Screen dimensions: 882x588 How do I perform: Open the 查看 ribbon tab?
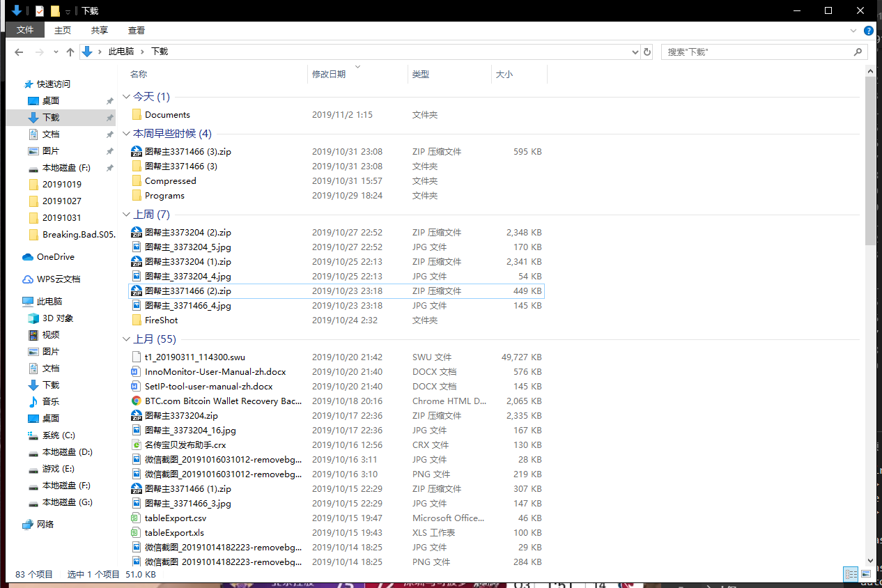coord(137,30)
